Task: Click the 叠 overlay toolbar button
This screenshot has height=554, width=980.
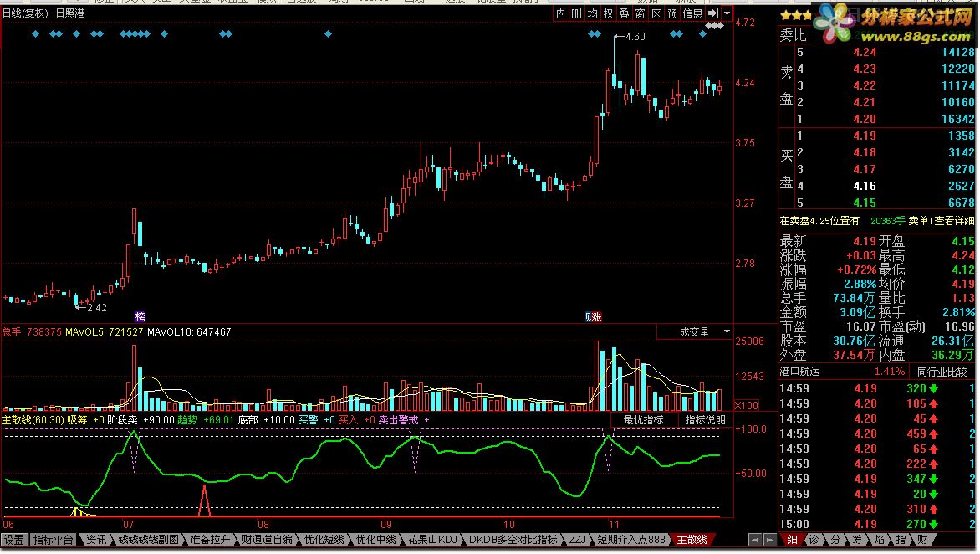Action: (x=625, y=13)
